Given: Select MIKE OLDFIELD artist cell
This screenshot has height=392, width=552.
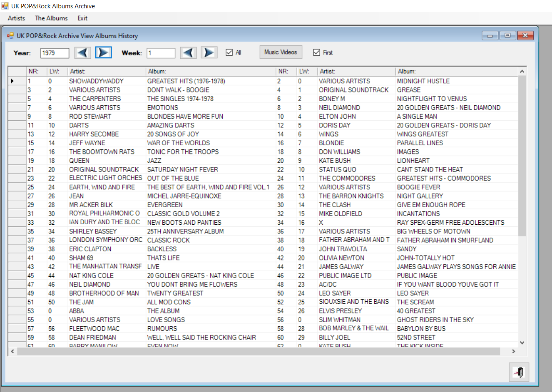Looking at the screenshot, I should [x=356, y=213].
